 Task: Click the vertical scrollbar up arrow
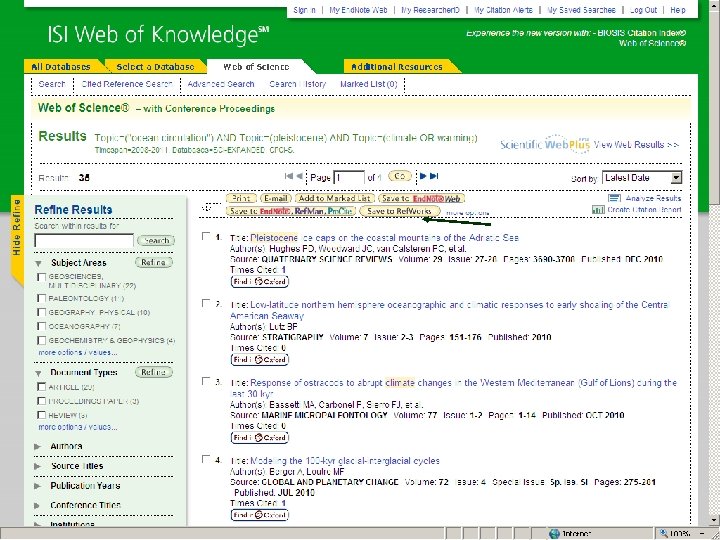pos(714,5)
